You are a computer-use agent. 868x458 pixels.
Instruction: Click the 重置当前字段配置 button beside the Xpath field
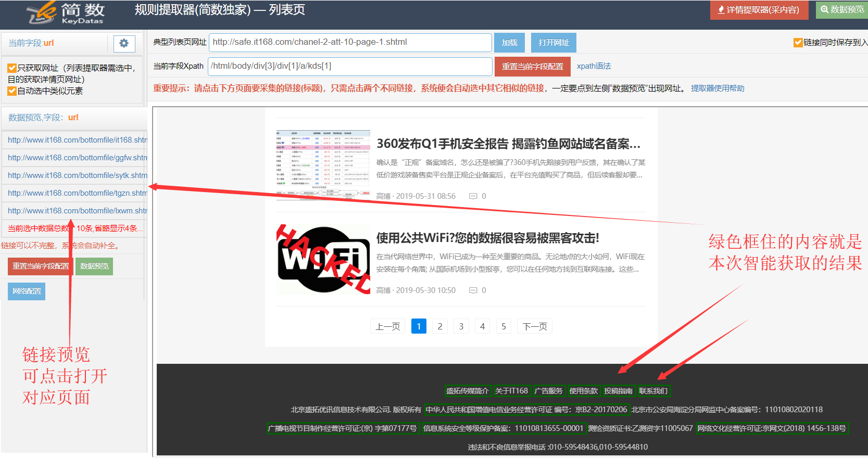coord(532,67)
